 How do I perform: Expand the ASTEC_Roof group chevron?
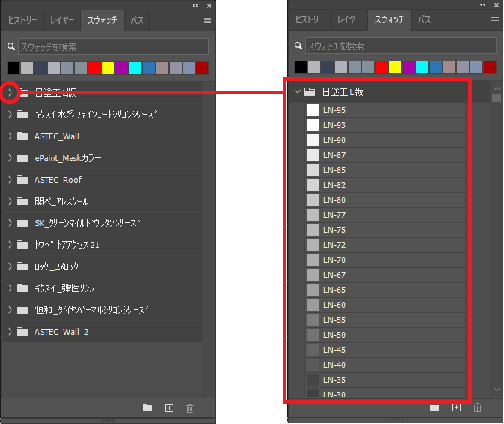[10, 180]
